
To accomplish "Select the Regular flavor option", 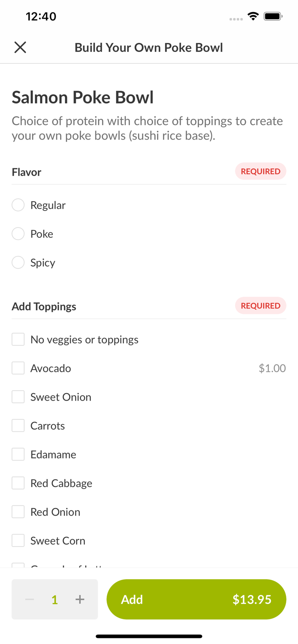I will tap(18, 205).
